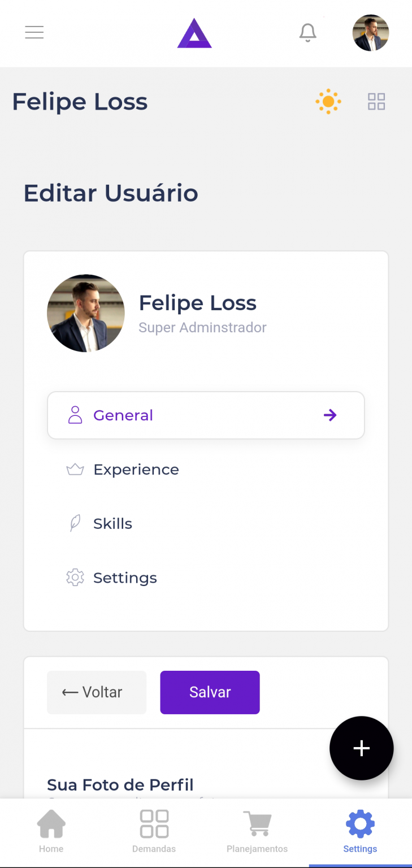This screenshot has width=412, height=868.
Task: Click the header profile avatar
Action: 371,33
